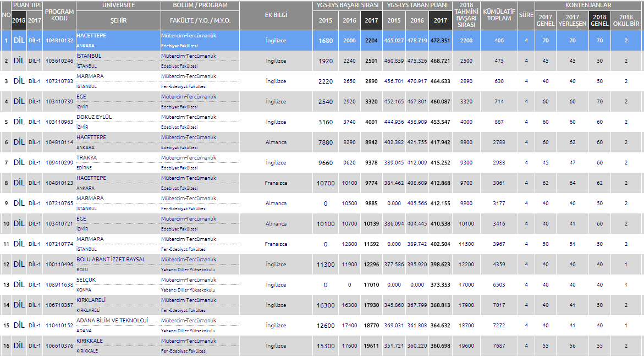This screenshot has height=357, width=644.
Task: Open the BOLU ABANT İZZET BAYSAL university link
Action: tap(111, 260)
